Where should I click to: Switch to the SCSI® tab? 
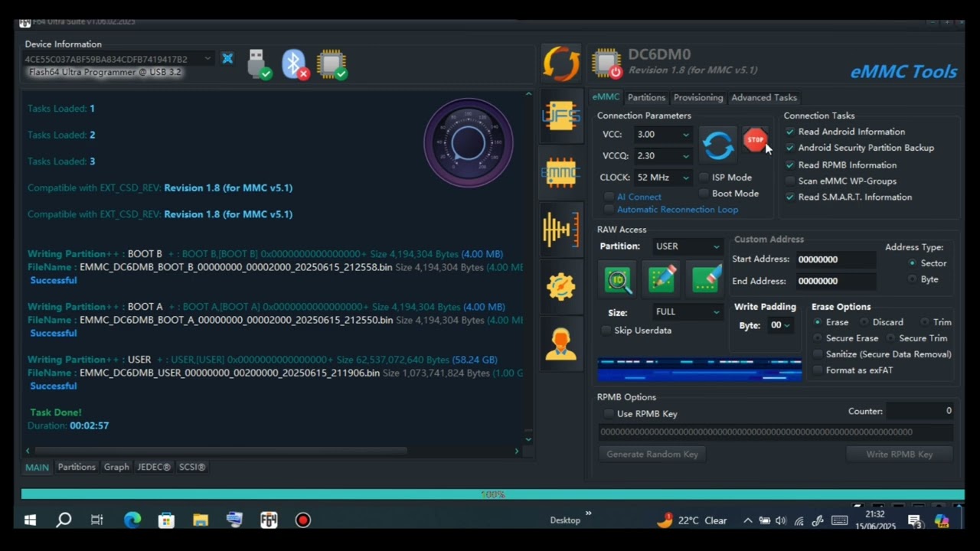pos(192,467)
